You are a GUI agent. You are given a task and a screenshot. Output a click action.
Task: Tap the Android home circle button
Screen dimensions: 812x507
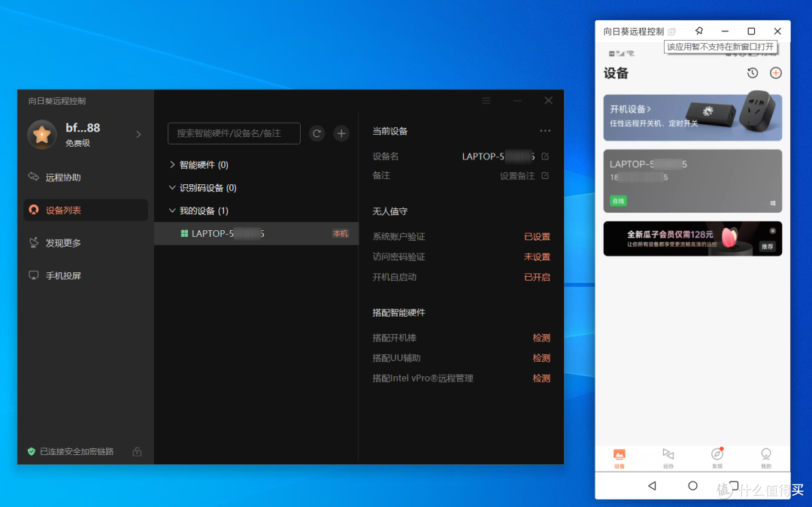point(692,486)
